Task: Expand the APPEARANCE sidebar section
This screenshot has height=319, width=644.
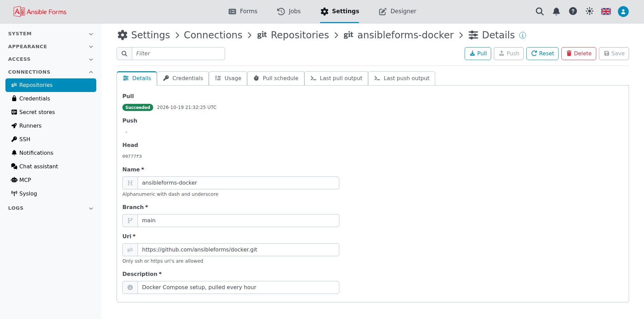Action: click(51, 46)
